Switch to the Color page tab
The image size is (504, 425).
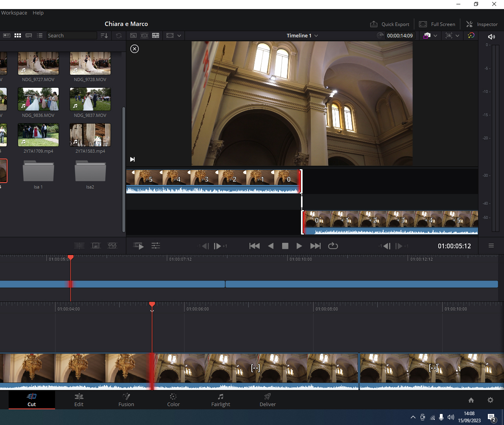coord(173,400)
